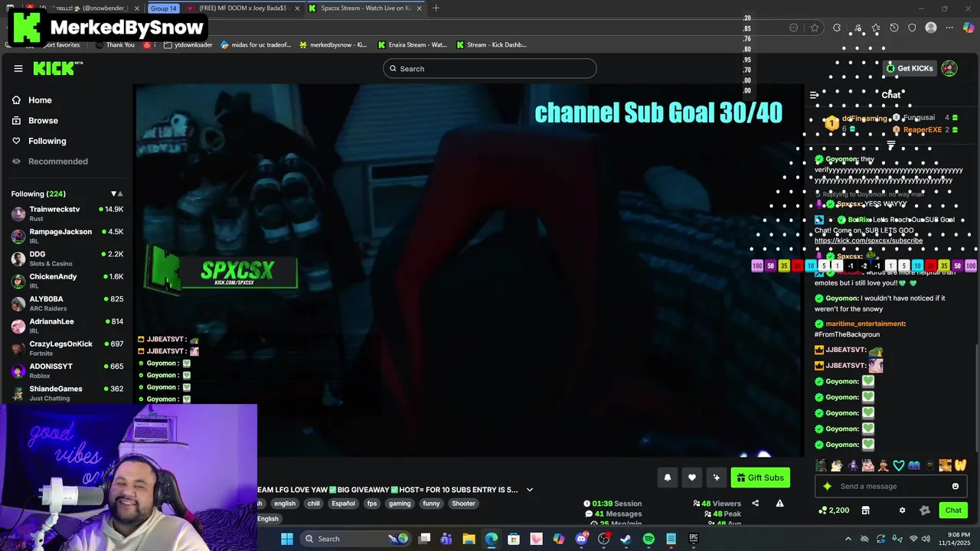Open Discord from the taskbar
This screenshot has width=980, height=551.
[581, 539]
